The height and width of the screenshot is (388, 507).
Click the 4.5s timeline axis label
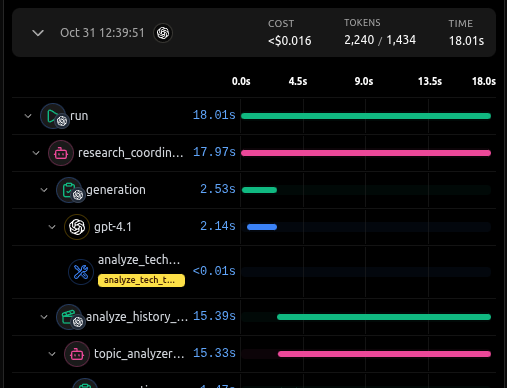tap(298, 81)
